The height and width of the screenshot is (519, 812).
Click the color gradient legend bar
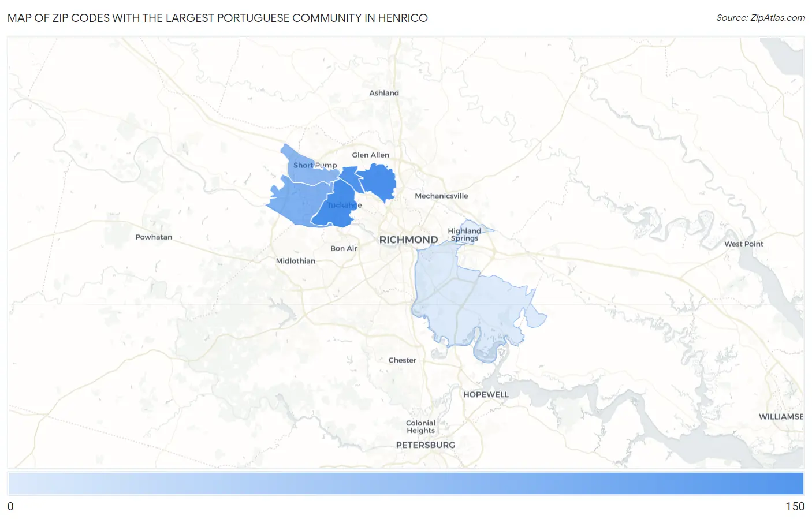pyautogui.click(x=405, y=484)
